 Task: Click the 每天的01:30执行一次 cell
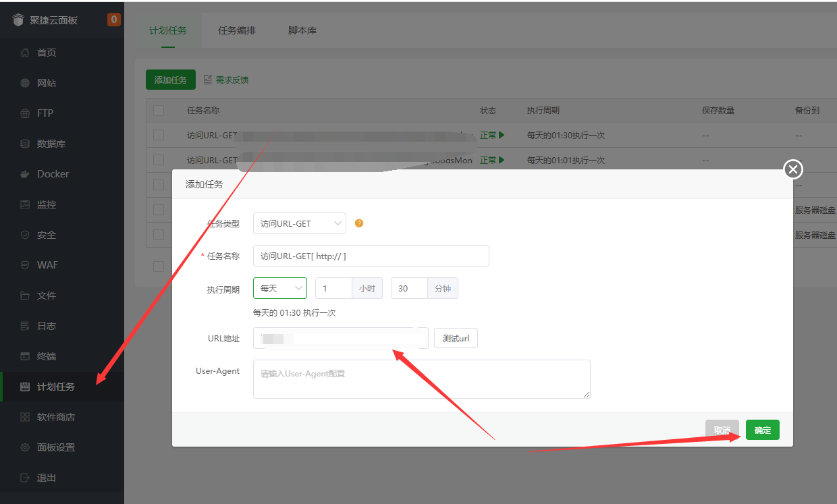pos(566,135)
